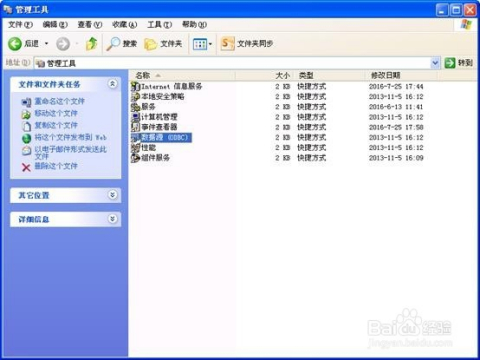Open the 工具(T) menu

pyautogui.click(x=160, y=24)
